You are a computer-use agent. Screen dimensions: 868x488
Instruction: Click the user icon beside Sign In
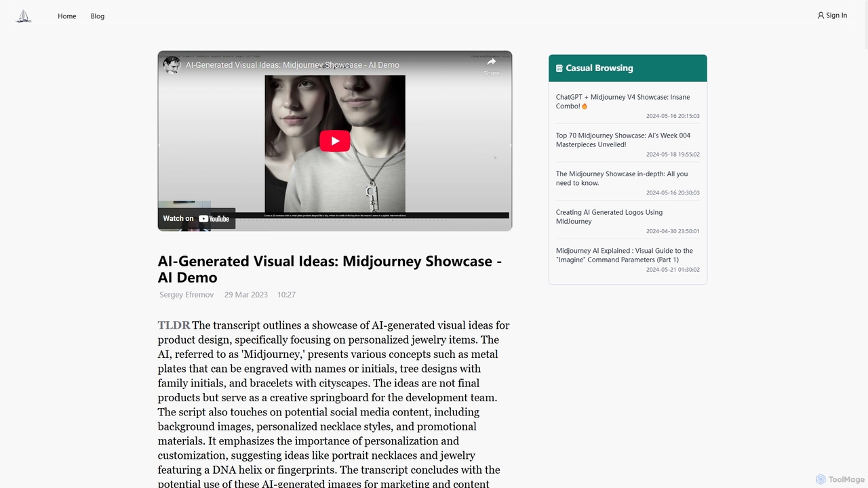(821, 16)
